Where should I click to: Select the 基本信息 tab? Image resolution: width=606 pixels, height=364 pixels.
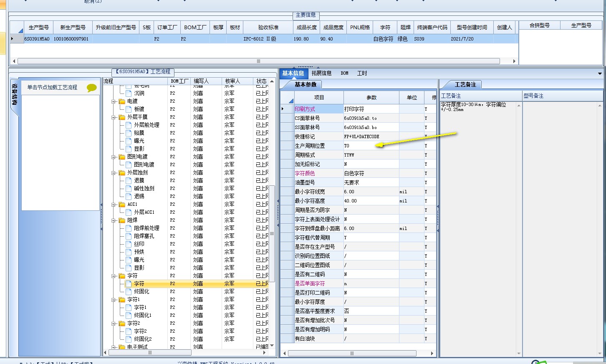(x=293, y=73)
